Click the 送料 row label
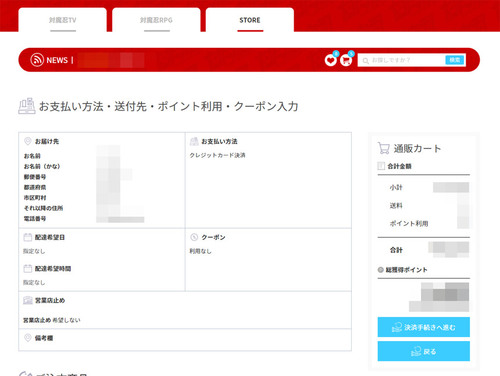This screenshot has width=500, height=376. (x=396, y=205)
